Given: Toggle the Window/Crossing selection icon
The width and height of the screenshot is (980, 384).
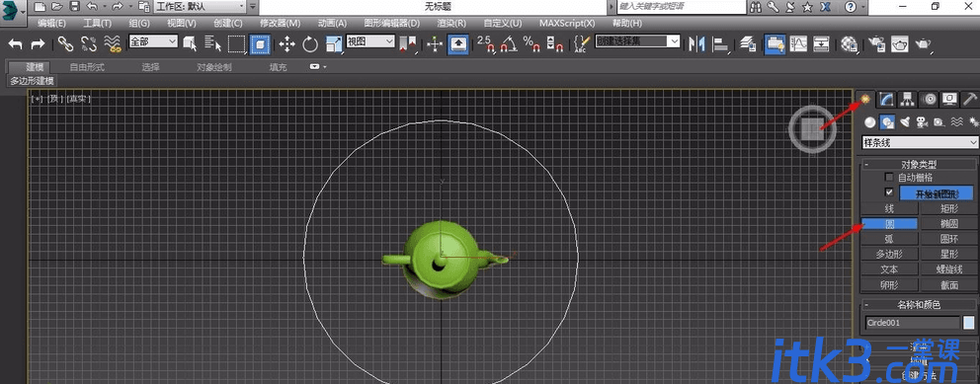Looking at the screenshot, I should pos(260,43).
